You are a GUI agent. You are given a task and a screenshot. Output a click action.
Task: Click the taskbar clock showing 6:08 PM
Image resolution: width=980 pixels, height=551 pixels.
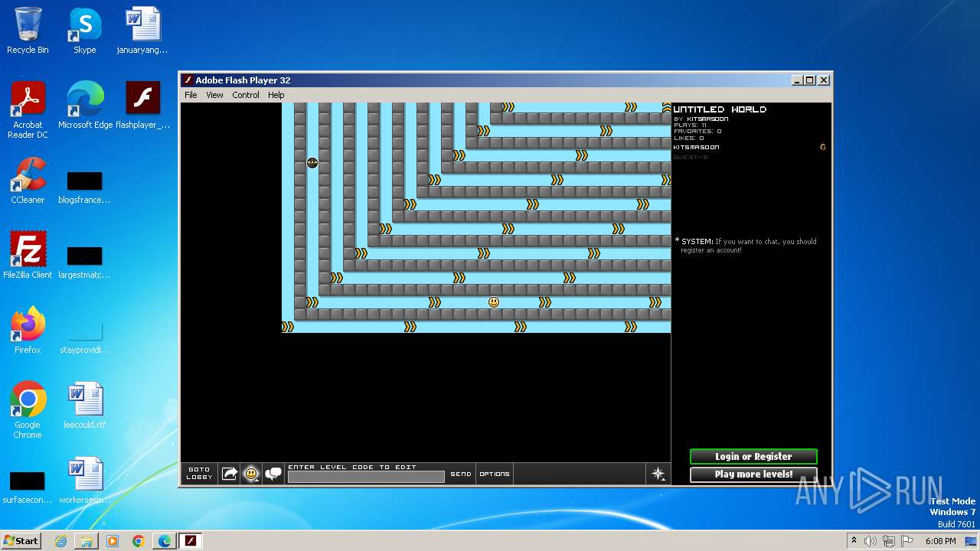click(x=940, y=541)
